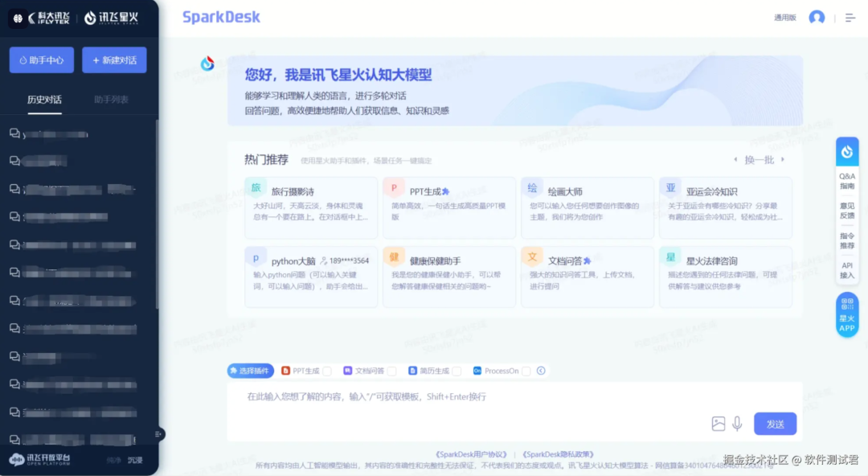The height and width of the screenshot is (476, 868).
Task: Open the SparkDesk用户协议 link
Action: (x=471, y=454)
